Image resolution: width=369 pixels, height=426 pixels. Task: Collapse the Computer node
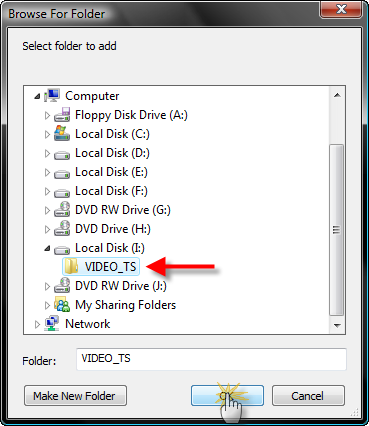coord(37,96)
